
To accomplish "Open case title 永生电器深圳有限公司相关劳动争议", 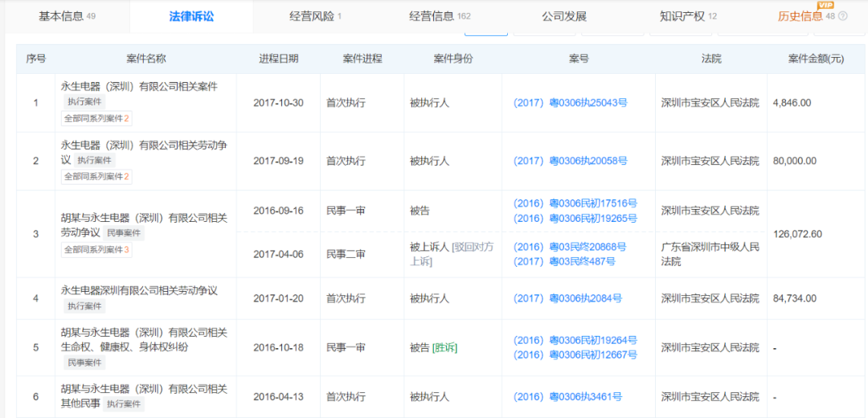I will pos(139,291).
